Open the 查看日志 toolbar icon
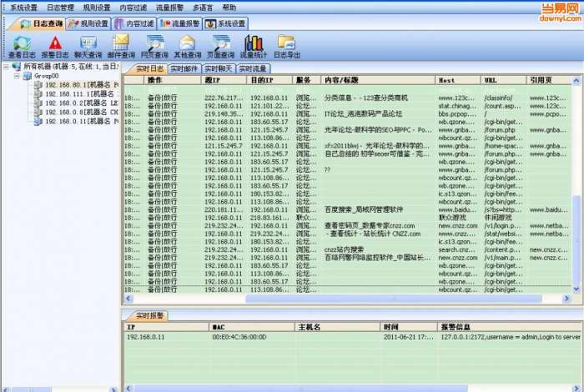 pyautogui.click(x=22, y=48)
